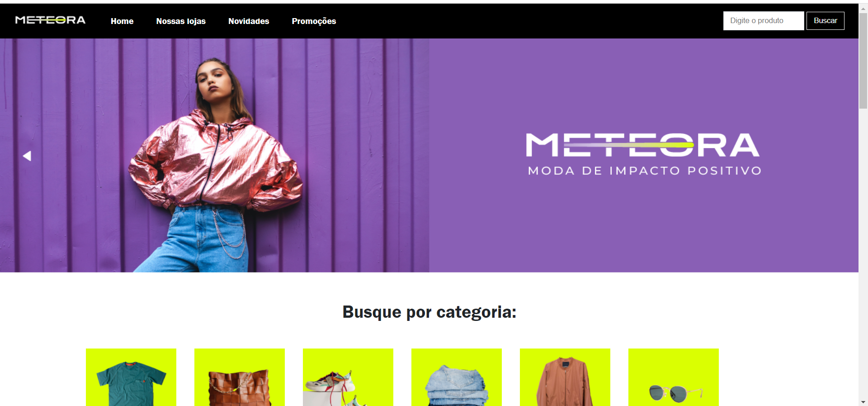
Task: Click the Meteora logo in the navbar
Action: pyautogui.click(x=50, y=20)
